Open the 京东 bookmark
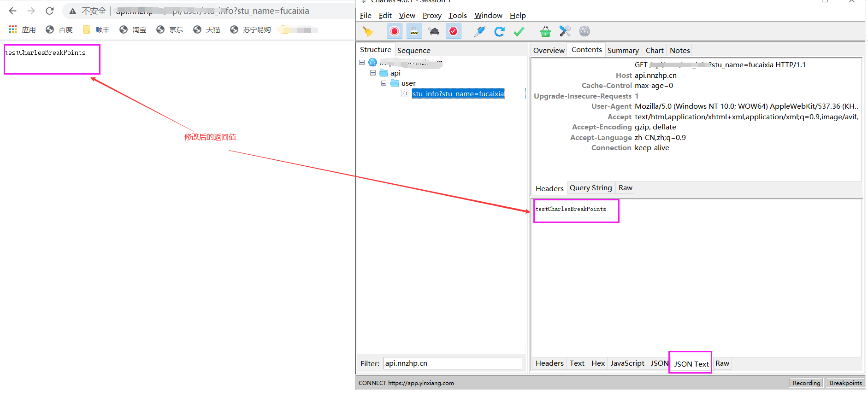The image size is (868, 397). tap(170, 29)
